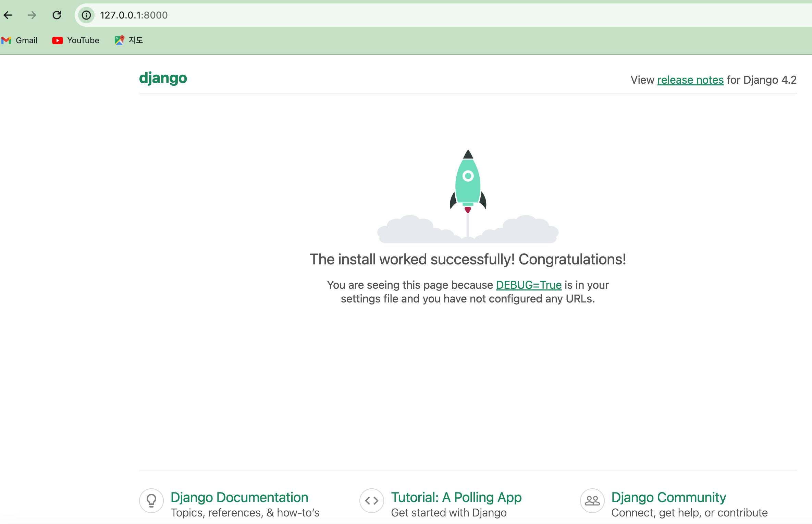Click the browser back arrow
Viewport: 812px width, 524px height.
(8, 15)
